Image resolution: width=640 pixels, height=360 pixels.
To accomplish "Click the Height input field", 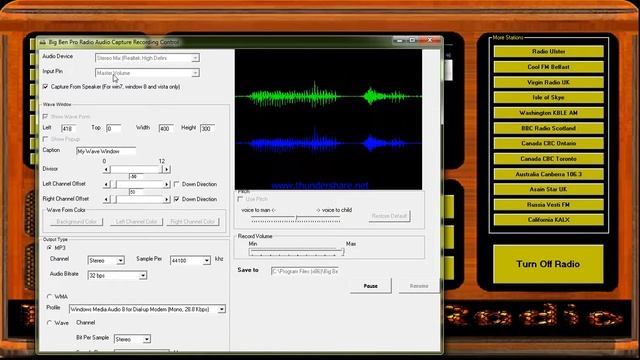I will [207, 129].
